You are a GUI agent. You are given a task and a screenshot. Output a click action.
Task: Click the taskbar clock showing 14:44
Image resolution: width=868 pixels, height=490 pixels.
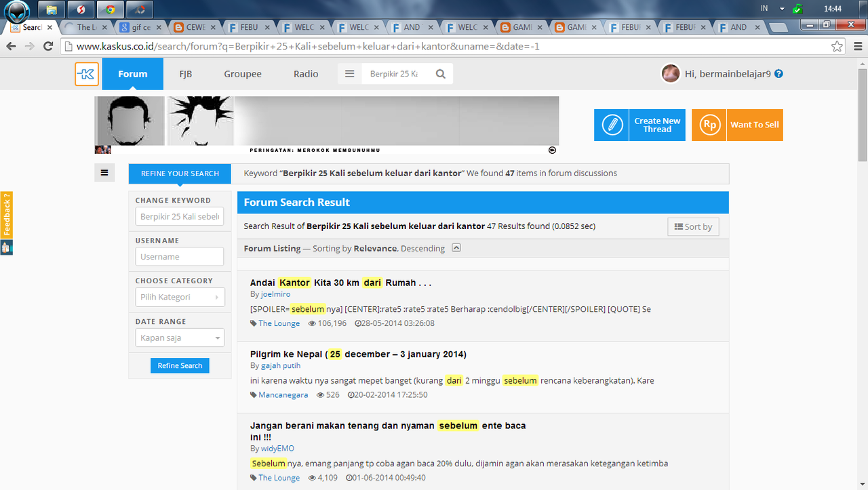point(833,9)
